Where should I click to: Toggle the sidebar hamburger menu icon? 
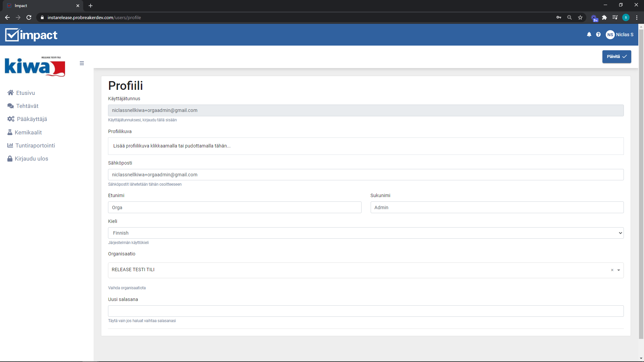pyautogui.click(x=82, y=63)
